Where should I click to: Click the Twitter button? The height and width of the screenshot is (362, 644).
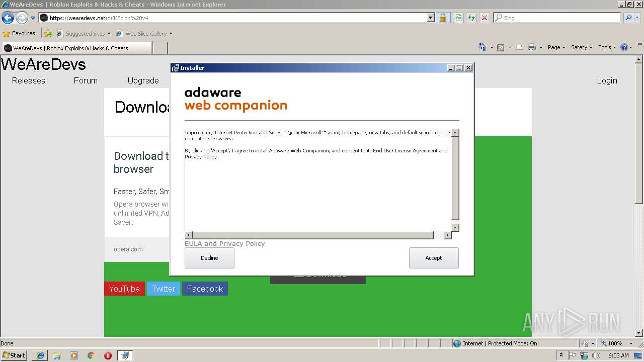[x=164, y=289]
